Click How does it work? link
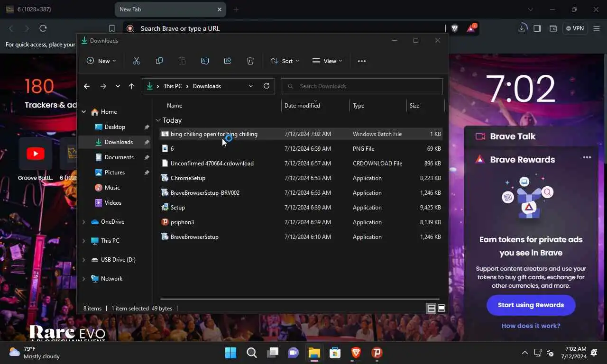 point(531,326)
